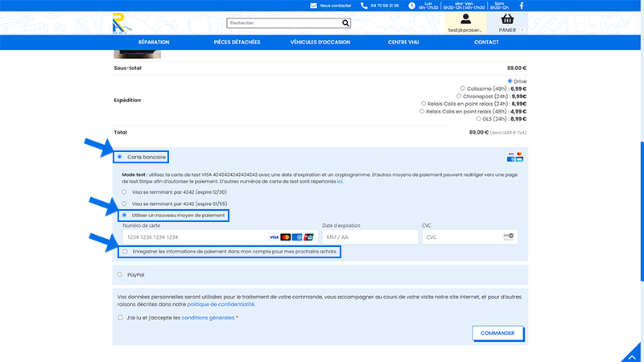Image resolution: width=644 pixels, height=362 pixels.
Task: Select Visa ending 4242 expiring 01/55
Action: 124,204
